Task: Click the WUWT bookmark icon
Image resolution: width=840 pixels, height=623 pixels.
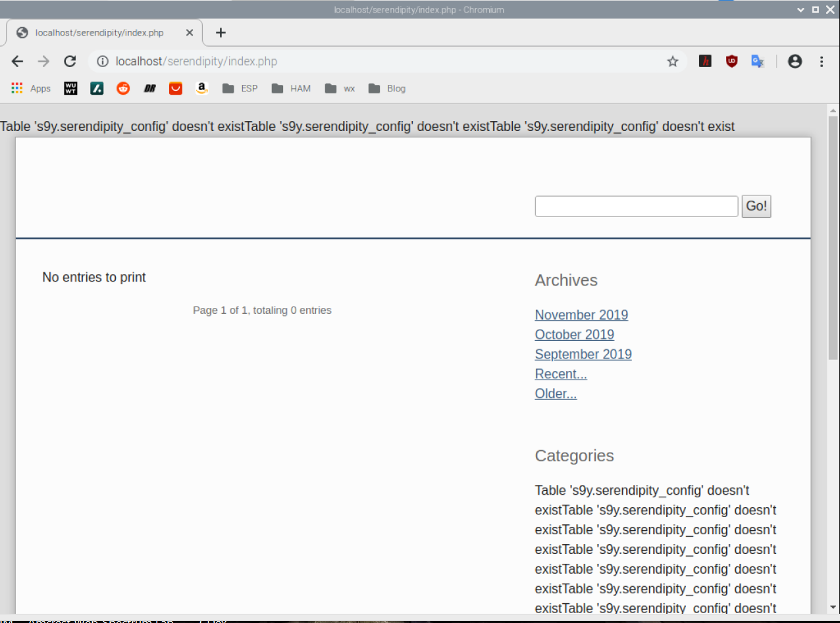Action: pyautogui.click(x=70, y=88)
